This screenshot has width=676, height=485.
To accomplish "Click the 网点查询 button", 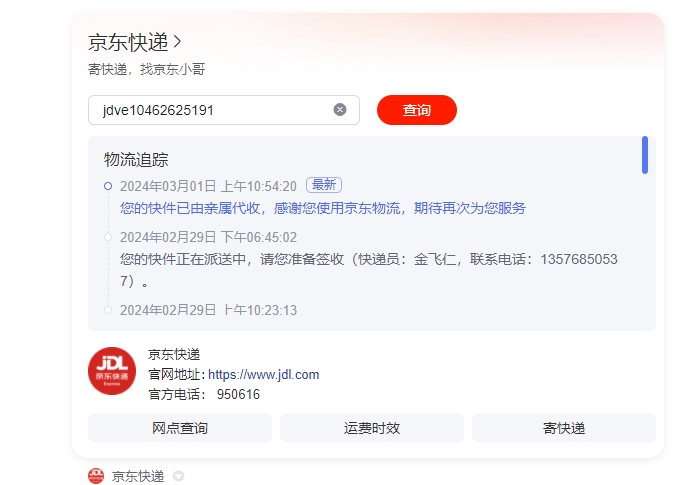I will (x=180, y=428).
